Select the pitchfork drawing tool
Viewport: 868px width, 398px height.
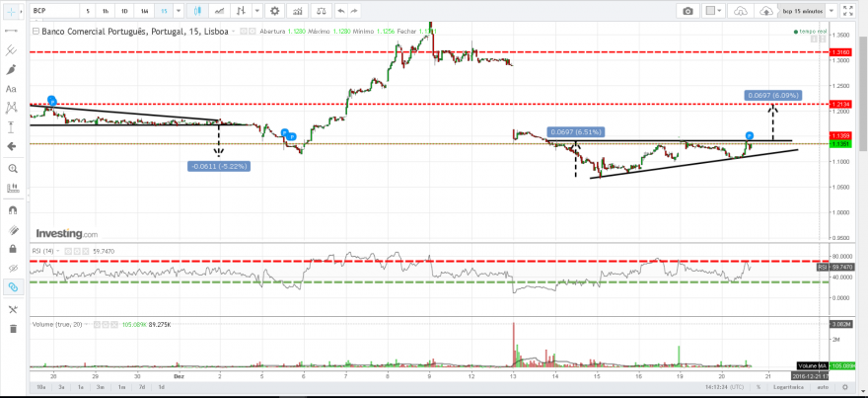[11, 50]
